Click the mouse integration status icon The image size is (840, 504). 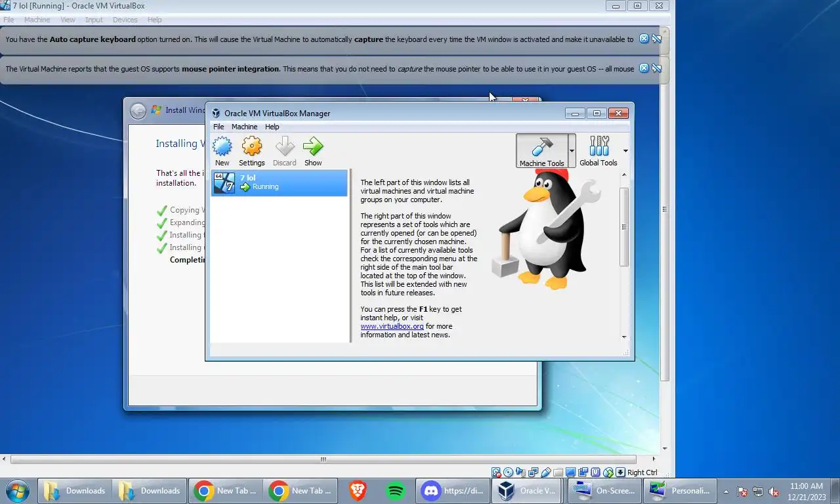[x=608, y=472]
